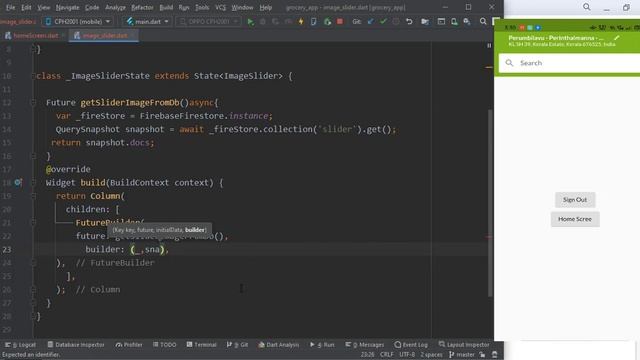Click the memory indicator icon in status bar
The image size is (640, 360).
(495, 355)
